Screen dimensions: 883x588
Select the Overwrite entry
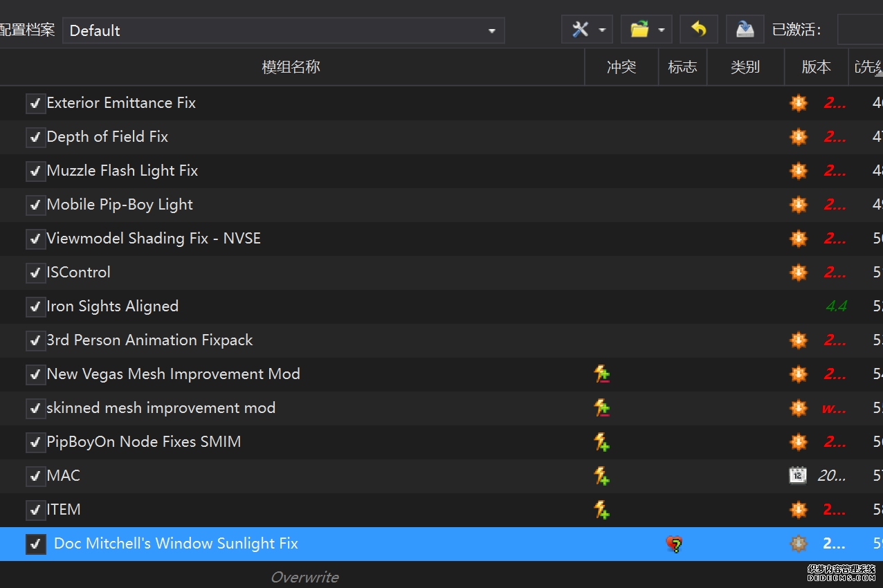[304, 577]
